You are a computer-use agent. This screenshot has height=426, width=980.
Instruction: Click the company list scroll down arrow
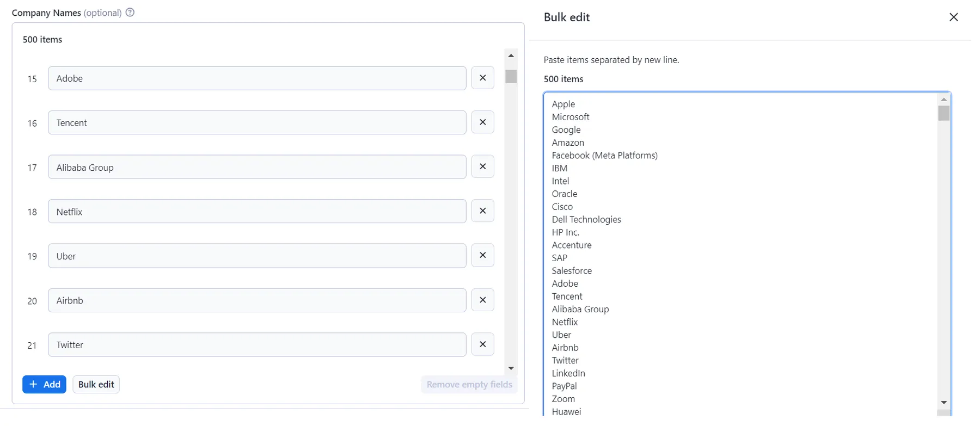pyautogui.click(x=511, y=368)
